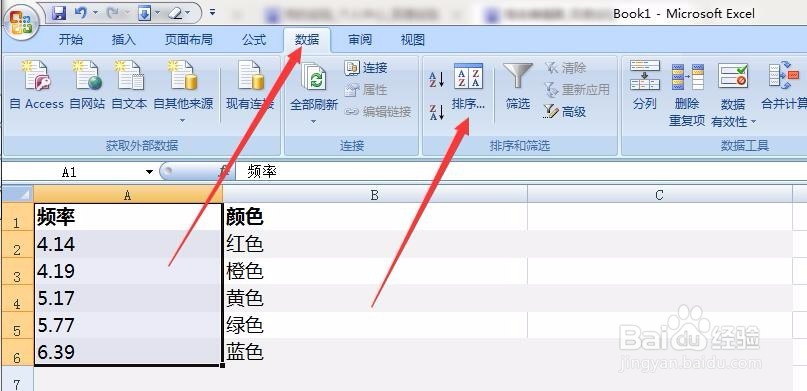The image size is (807, 391).
Task: Click the 重新应用 button
Action: pyautogui.click(x=577, y=90)
